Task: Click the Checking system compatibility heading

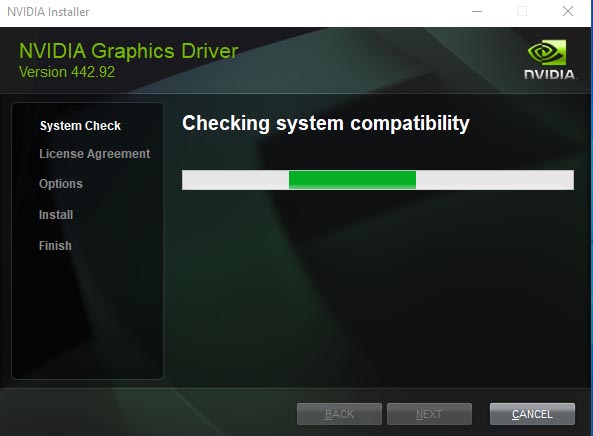Action: tap(326, 124)
